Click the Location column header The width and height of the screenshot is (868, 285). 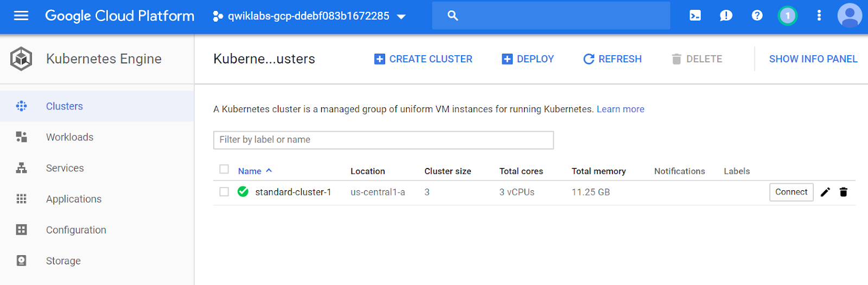(x=367, y=171)
